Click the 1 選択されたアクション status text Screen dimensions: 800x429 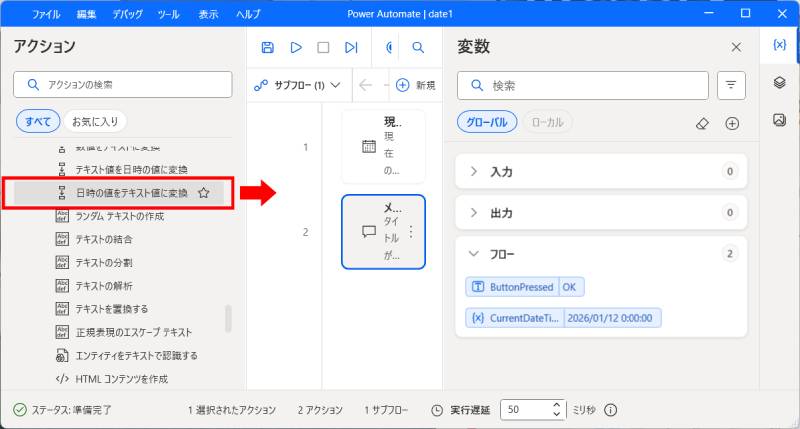pyautogui.click(x=232, y=410)
